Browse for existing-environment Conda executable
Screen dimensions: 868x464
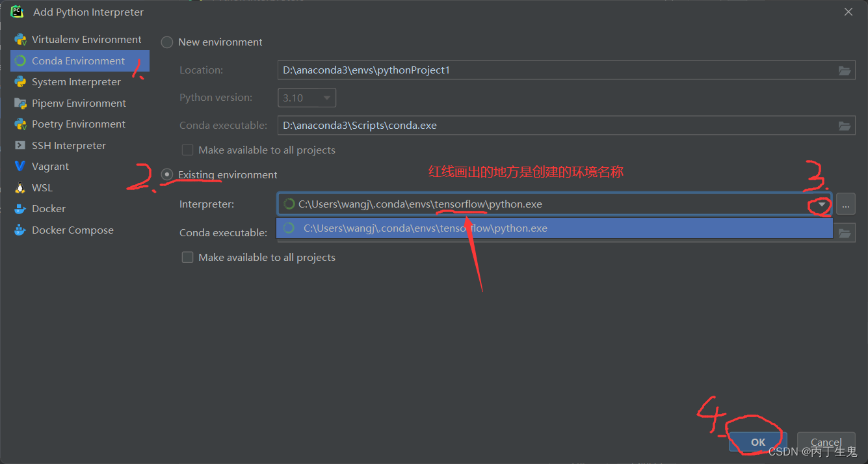(845, 232)
